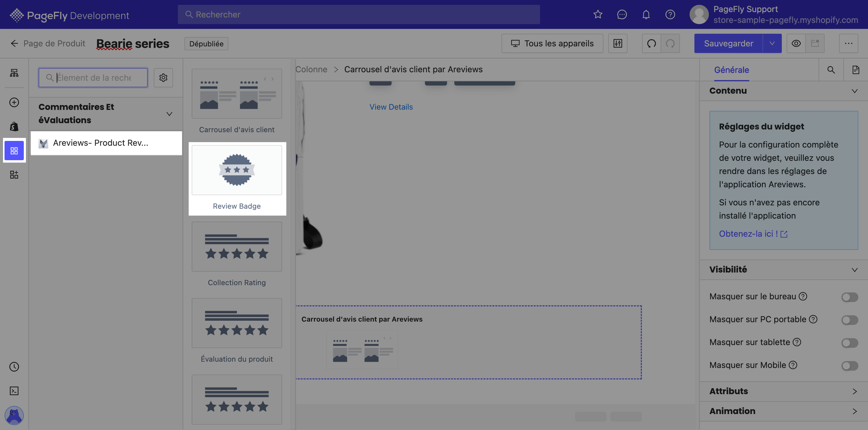This screenshot has height=430, width=868.
Task: Select the Review Badge element thumbnail
Action: 237,170
